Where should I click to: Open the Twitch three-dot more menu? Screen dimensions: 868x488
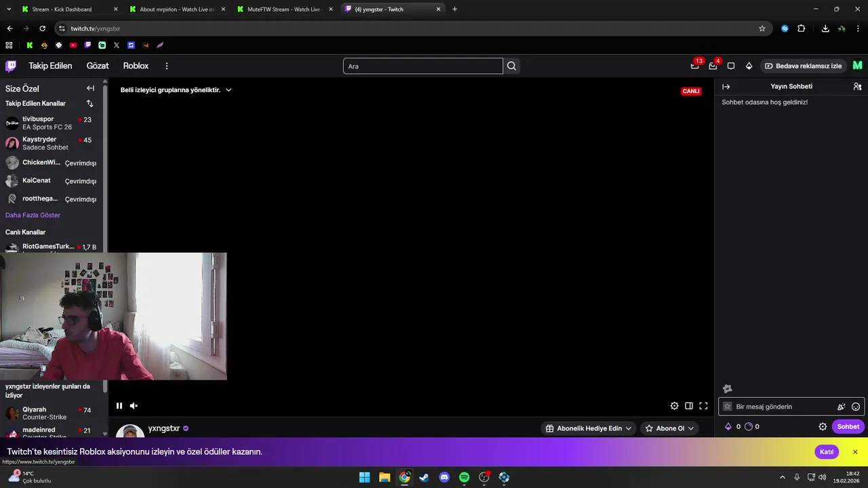pos(167,66)
